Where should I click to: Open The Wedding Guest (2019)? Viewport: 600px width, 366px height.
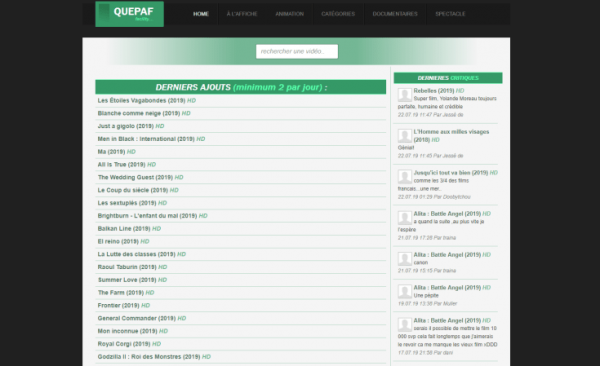point(140,178)
